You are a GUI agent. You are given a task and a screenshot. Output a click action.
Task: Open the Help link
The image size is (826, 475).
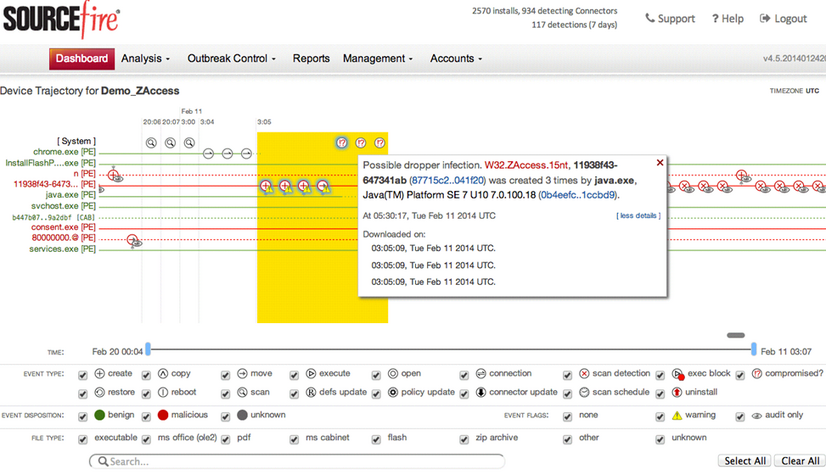tap(728, 18)
